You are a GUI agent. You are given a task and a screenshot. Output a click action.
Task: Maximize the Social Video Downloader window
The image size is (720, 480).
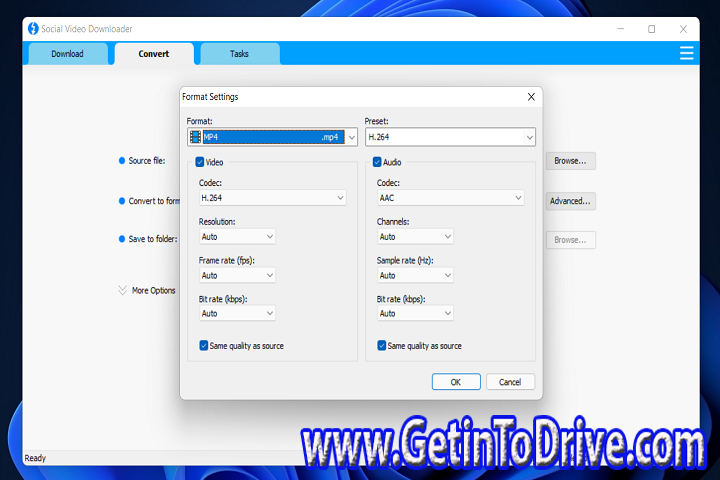(652, 29)
